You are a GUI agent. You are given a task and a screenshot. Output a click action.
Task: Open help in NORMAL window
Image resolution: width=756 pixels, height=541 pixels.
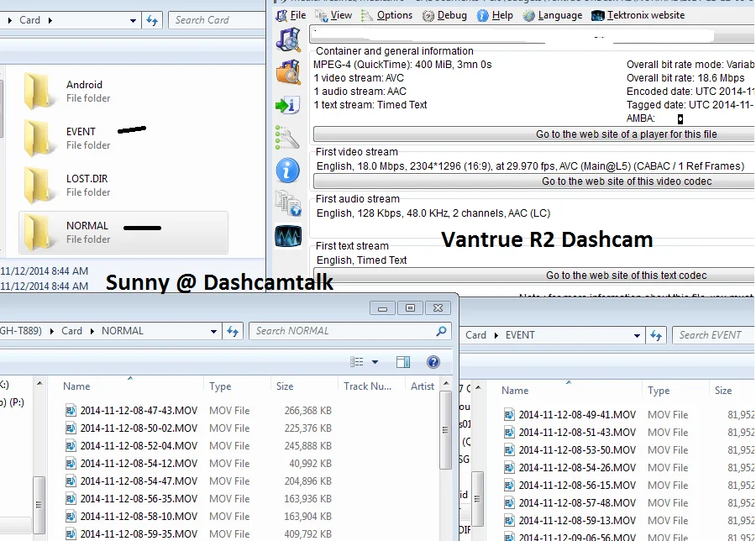(x=433, y=362)
